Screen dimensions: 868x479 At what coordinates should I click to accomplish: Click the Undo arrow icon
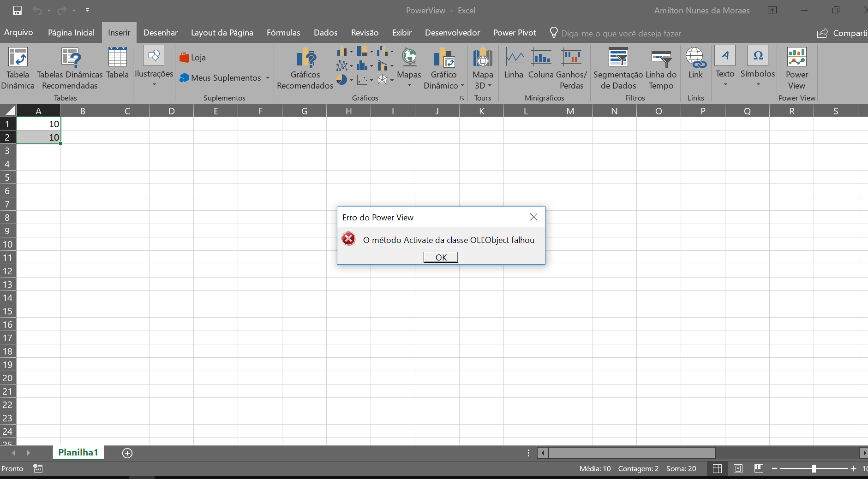tap(37, 10)
